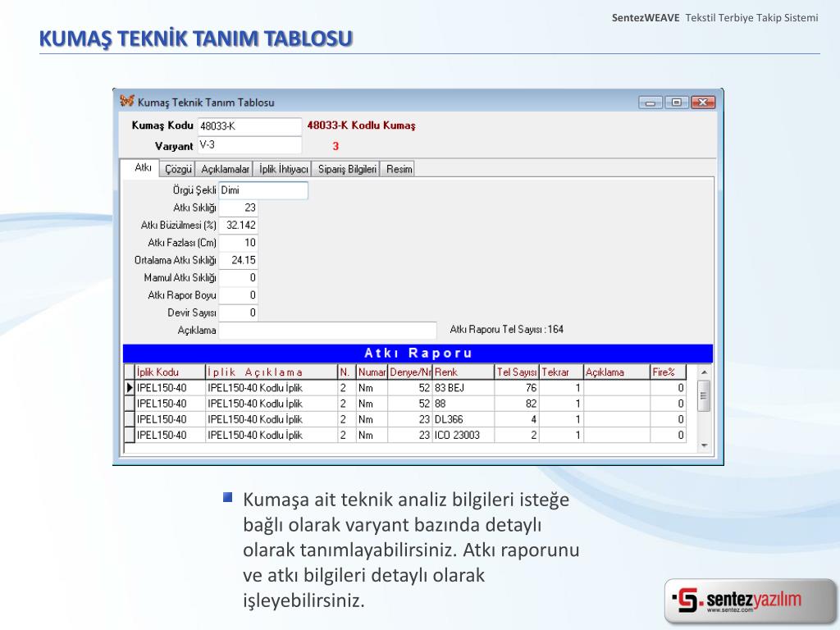The width and height of the screenshot is (840, 630).
Task: Click the Varyant input field
Action: pos(249,145)
